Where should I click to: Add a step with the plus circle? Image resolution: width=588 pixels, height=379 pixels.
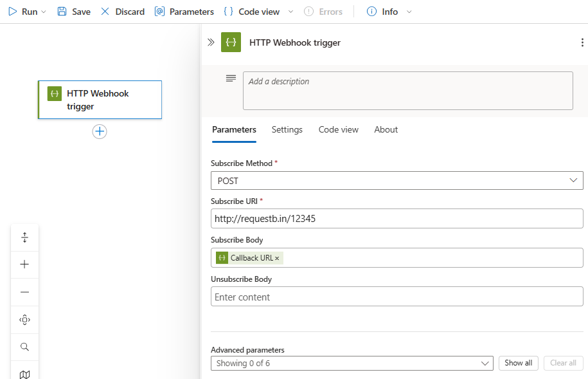[x=100, y=131]
